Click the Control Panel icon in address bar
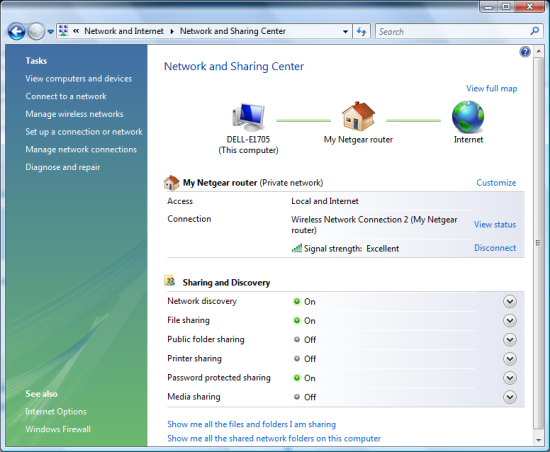This screenshot has width=550, height=452. [x=63, y=31]
